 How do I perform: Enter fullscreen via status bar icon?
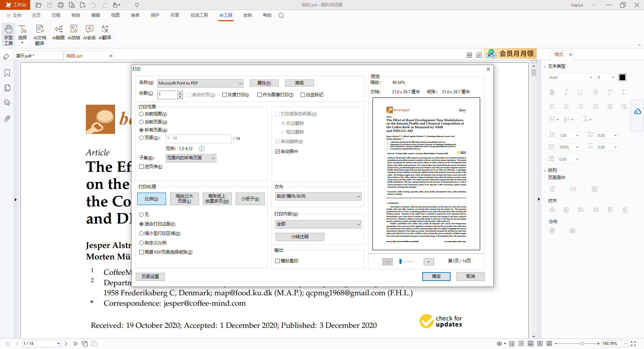[633, 344]
